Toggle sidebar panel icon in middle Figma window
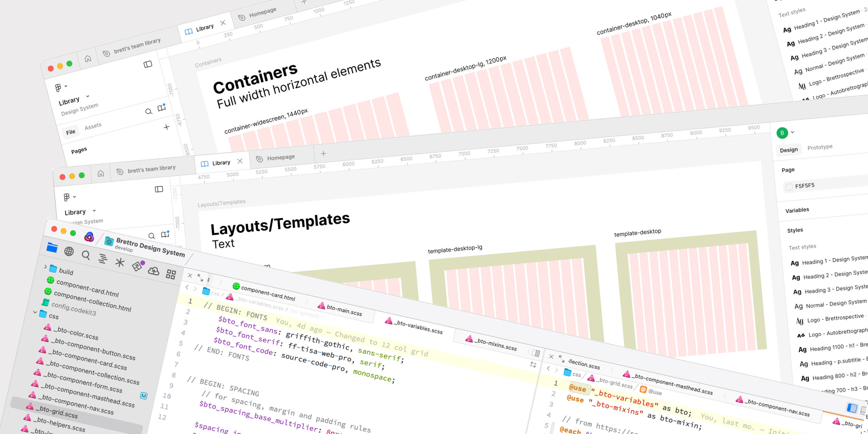 pyautogui.click(x=159, y=189)
